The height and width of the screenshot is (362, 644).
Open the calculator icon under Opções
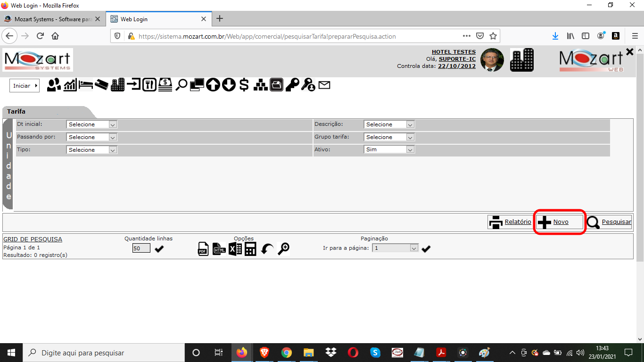click(250, 249)
